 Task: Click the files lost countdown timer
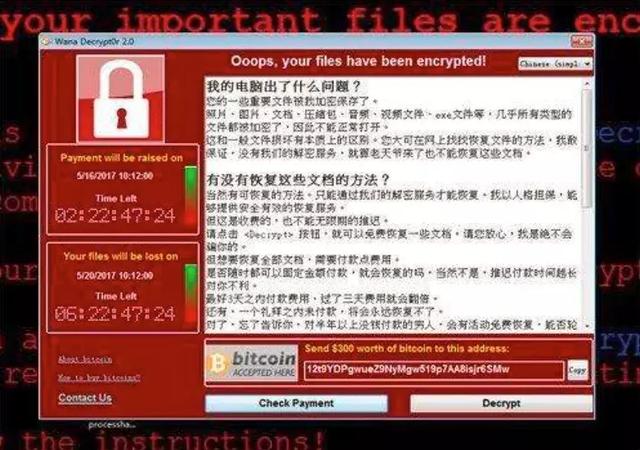(x=116, y=314)
